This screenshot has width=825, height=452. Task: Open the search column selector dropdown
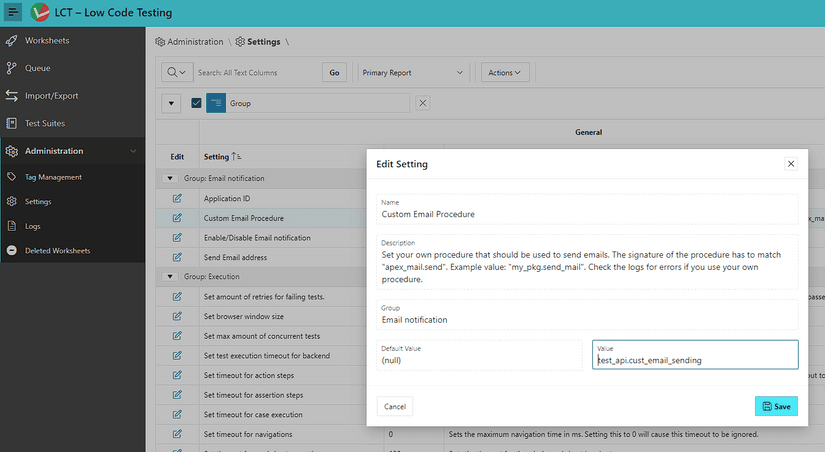[x=177, y=73]
